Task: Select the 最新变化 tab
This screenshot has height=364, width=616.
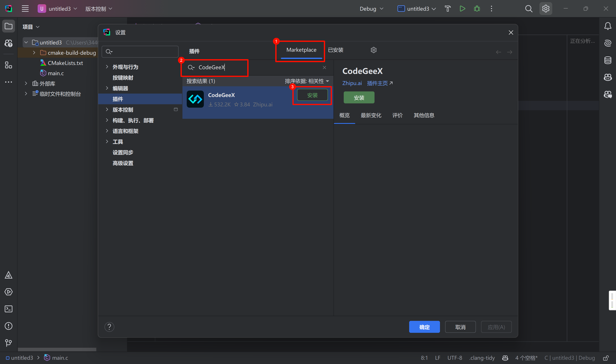Action: coord(371,115)
